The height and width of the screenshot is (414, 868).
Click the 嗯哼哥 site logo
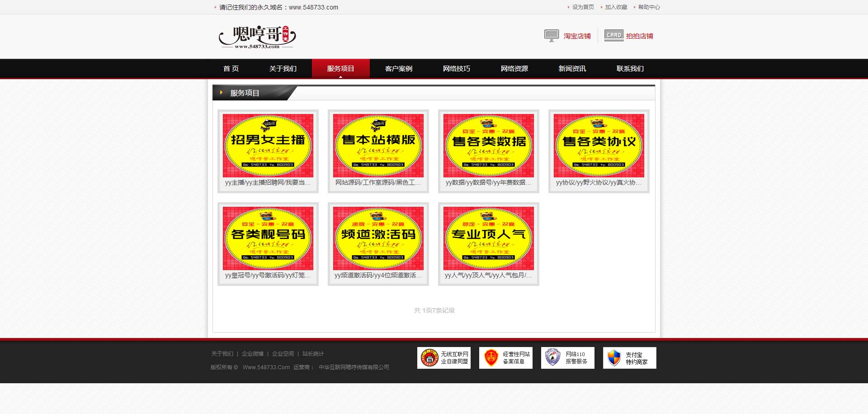[x=257, y=37]
